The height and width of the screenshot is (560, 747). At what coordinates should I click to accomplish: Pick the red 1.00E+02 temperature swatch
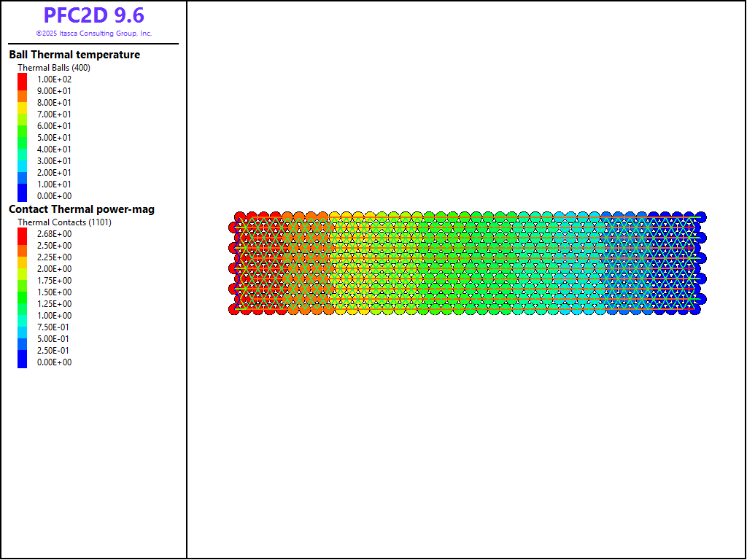(23, 79)
